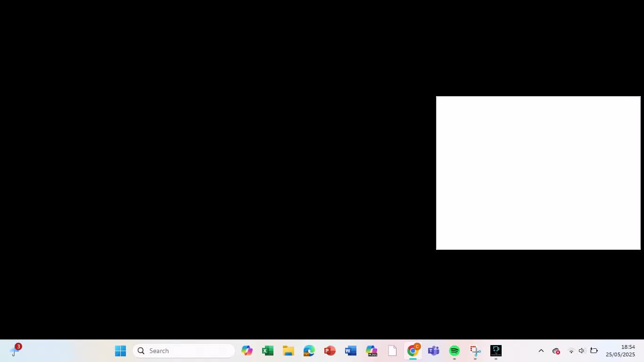Click the OneDrive sync error tray icon
Screen dimensions: 644x362
pos(556,351)
